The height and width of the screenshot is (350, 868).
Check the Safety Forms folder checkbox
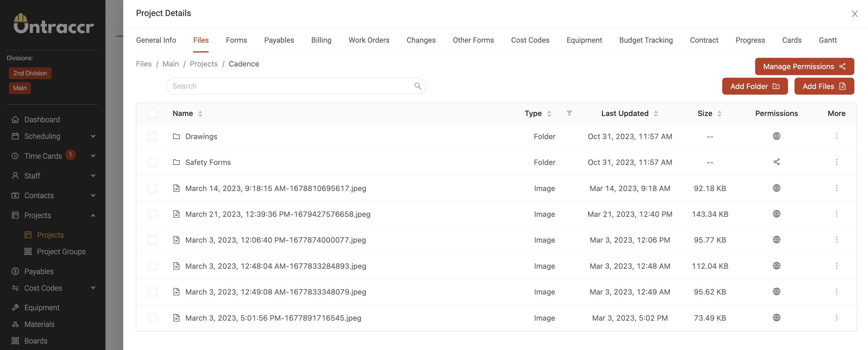click(152, 162)
